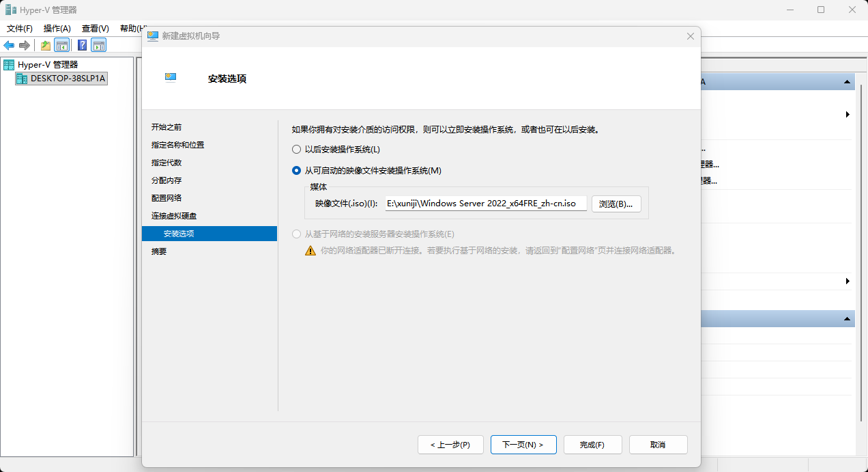Select 以后安装操作系统(L) radio button
The width and height of the screenshot is (868, 472).
(x=296, y=149)
